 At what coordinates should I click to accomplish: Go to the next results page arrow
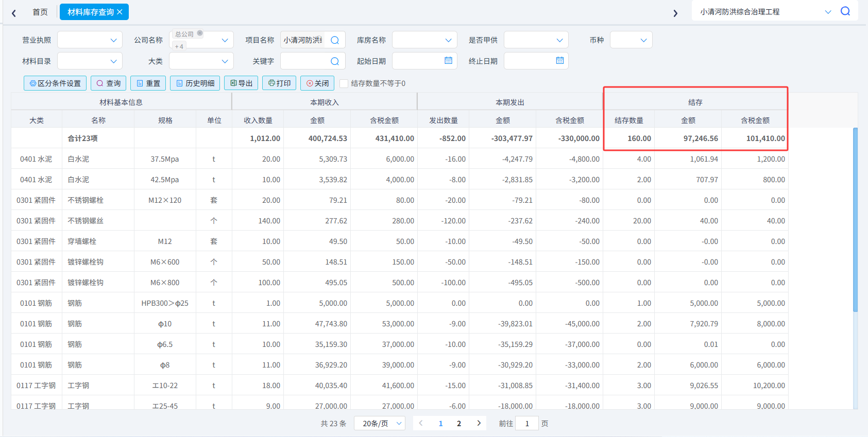pyautogui.click(x=479, y=423)
